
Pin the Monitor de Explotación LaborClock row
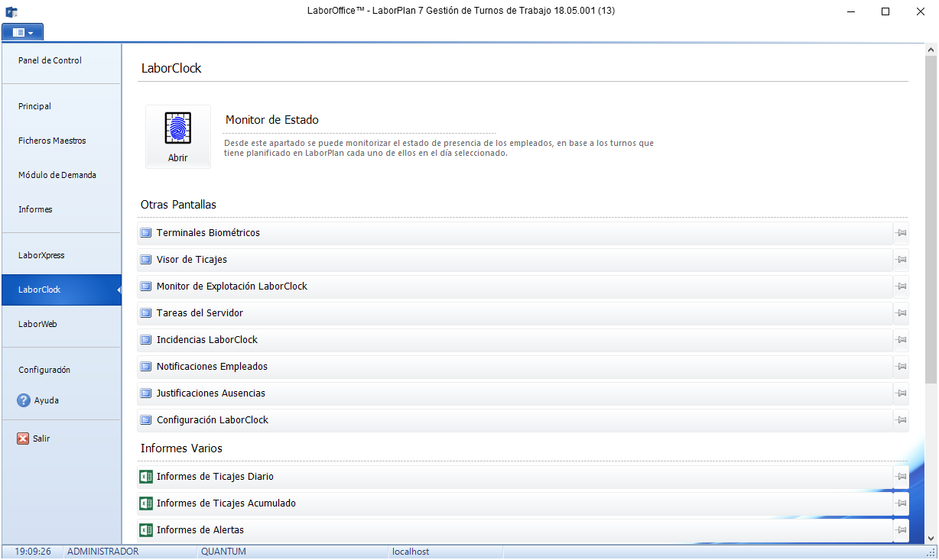[902, 286]
